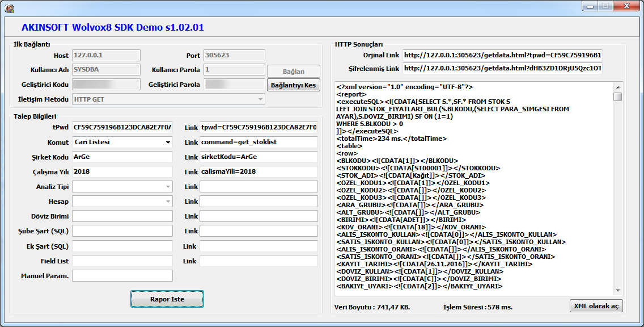Click the Link field in the Field List row
644x327 pixels.
click(x=259, y=261)
